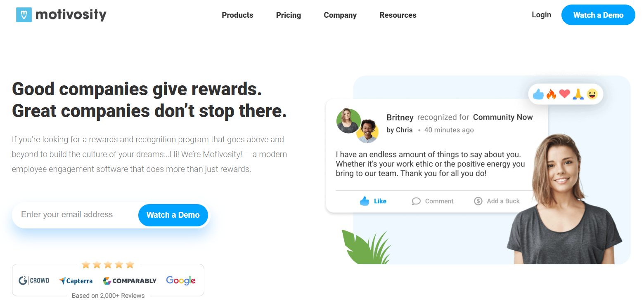
Task: Click the thumbs-up reaction emoji
Action: (538, 94)
